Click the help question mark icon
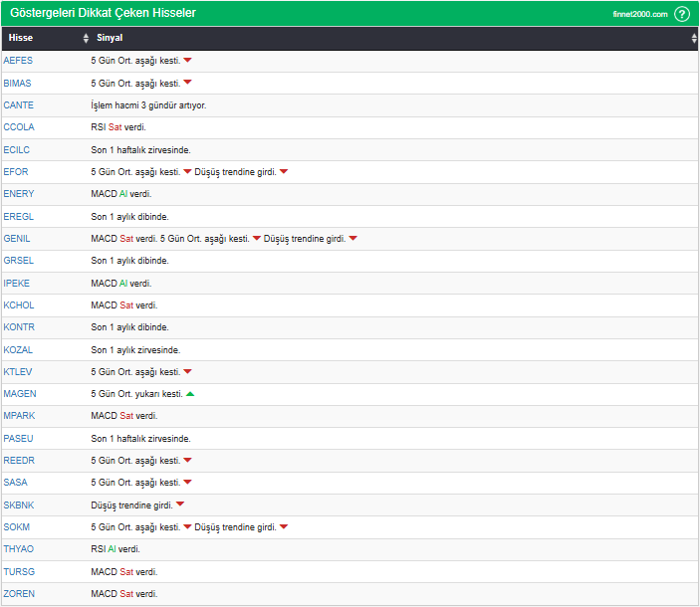Screen dimensions: 700x607 (x=681, y=14)
